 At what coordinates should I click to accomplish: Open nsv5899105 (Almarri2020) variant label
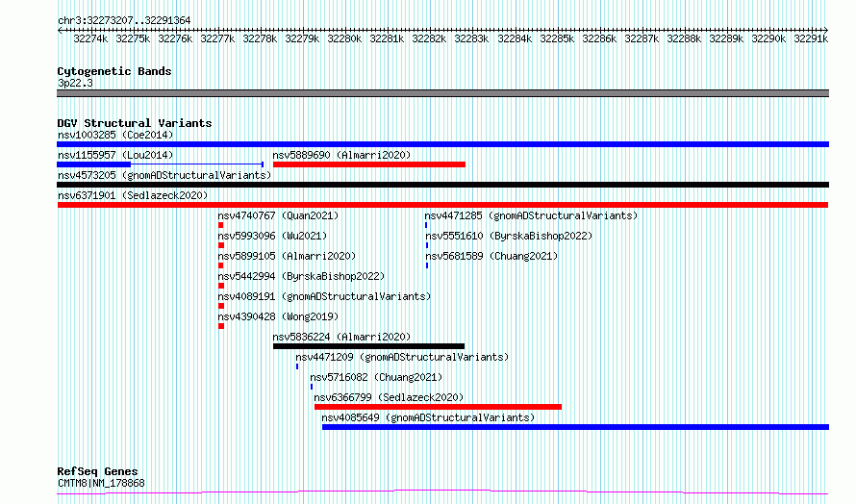(x=287, y=256)
